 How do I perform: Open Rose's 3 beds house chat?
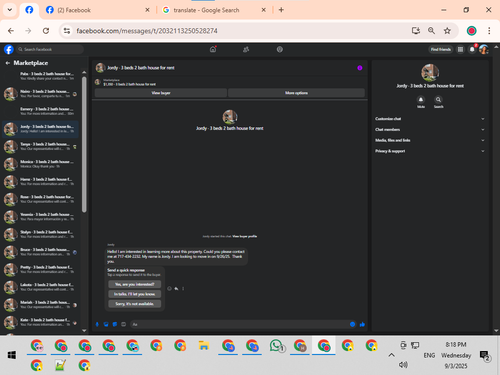tap(41, 199)
